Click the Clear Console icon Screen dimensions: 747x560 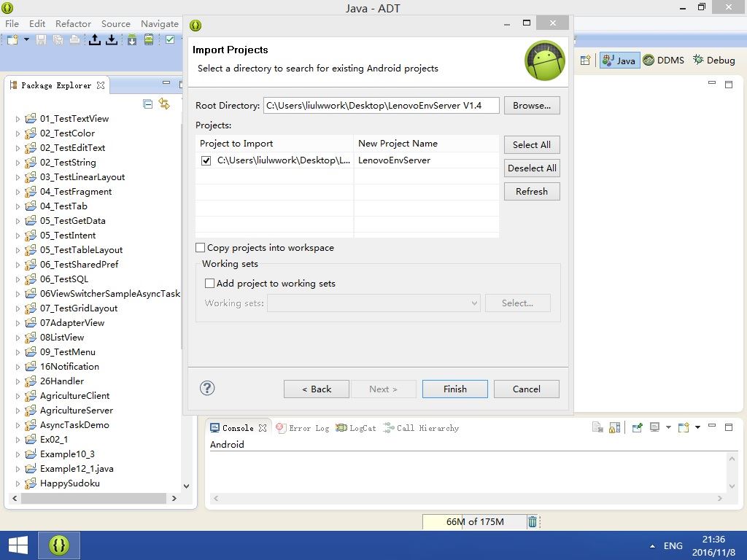pyautogui.click(x=597, y=427)
